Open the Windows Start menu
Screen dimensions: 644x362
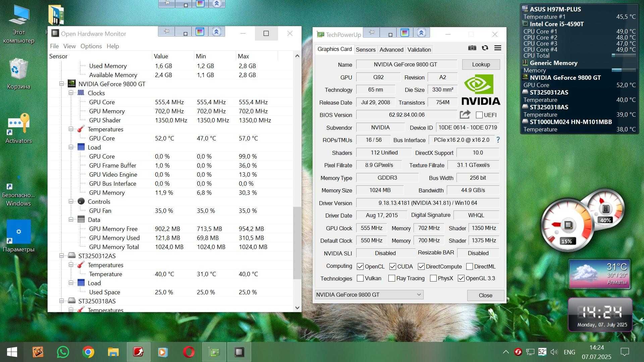[x=12, y=352]
